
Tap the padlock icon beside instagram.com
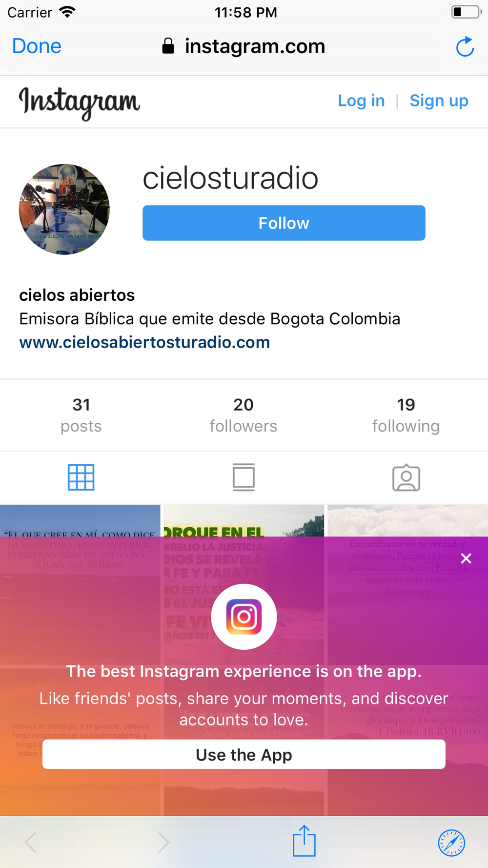(x=168, y=46)
